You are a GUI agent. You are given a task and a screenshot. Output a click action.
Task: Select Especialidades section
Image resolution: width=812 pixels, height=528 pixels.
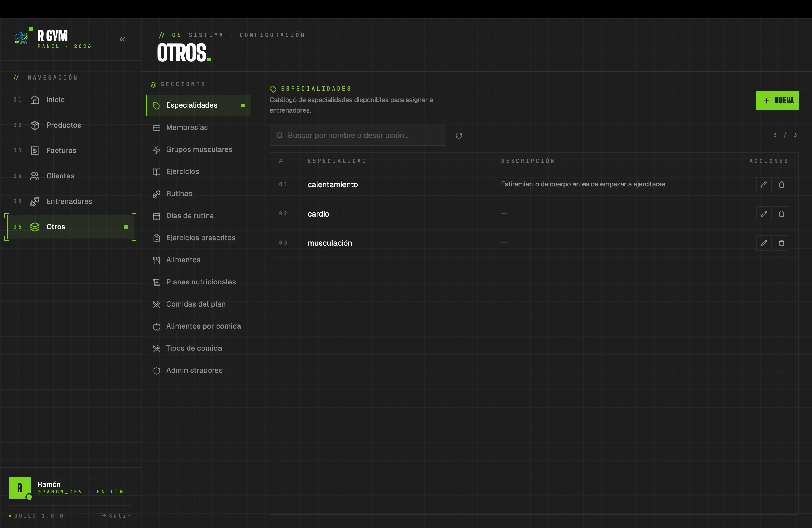pos(199,105)
